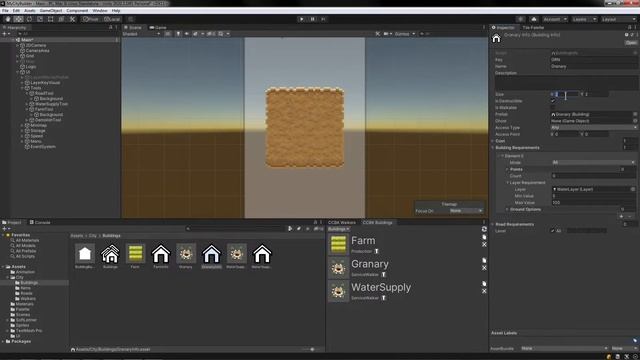The width and height of the screenshot is (640, 360).
Task: Click the delete X next to Farm
Action: click(484, 244)
